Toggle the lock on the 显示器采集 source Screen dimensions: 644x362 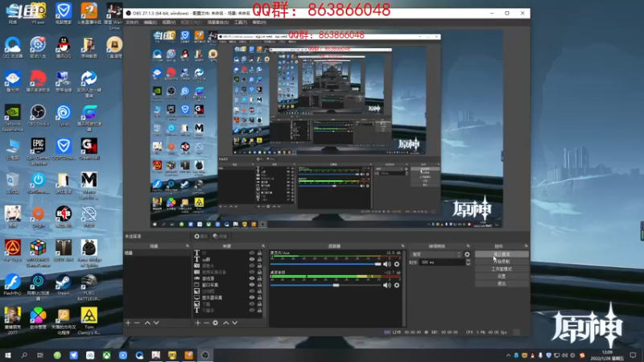click(x=259, y=298)
